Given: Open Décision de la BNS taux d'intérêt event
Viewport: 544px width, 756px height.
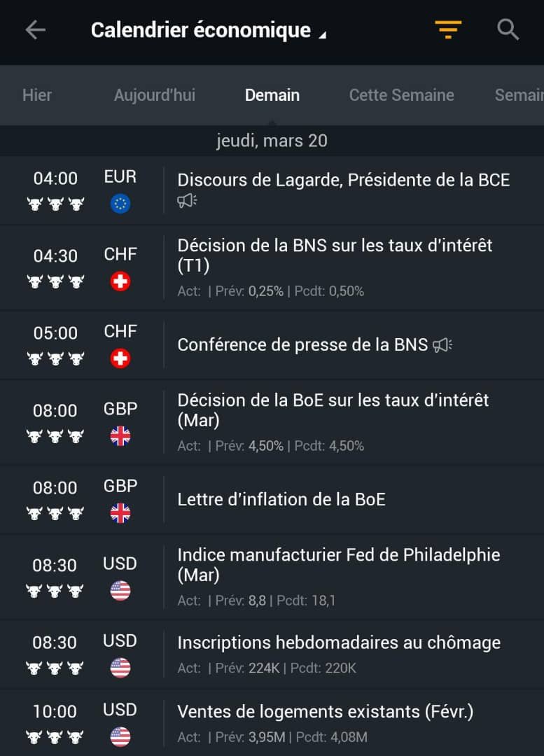Looking at the screenshot, I should [272, 268].
